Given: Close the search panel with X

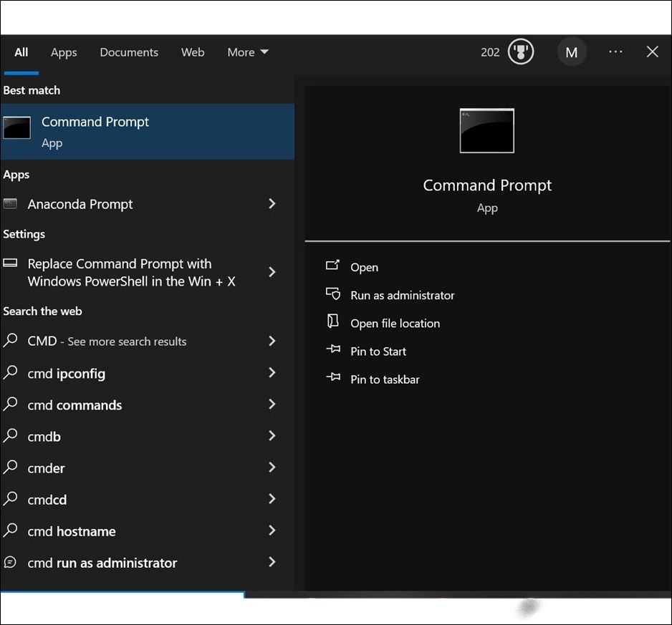Looking at the screenshot, I should coord(652,52).
